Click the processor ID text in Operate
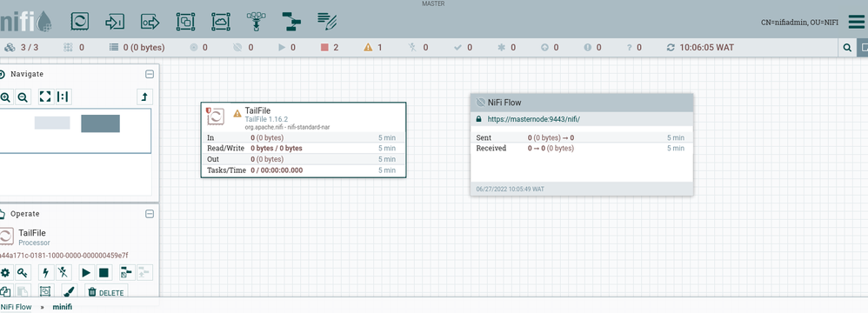Viewport: 868px width, 313px height. tap(63, 256)
